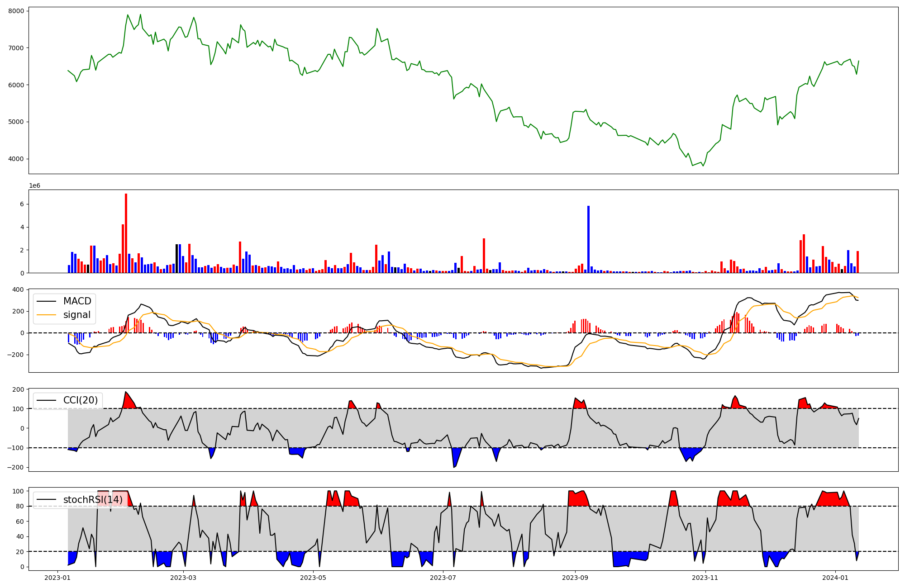This screenshot has width=905, height=588.
Task: Click the 2023-11 x-axis date label
Action: (705, 578)
